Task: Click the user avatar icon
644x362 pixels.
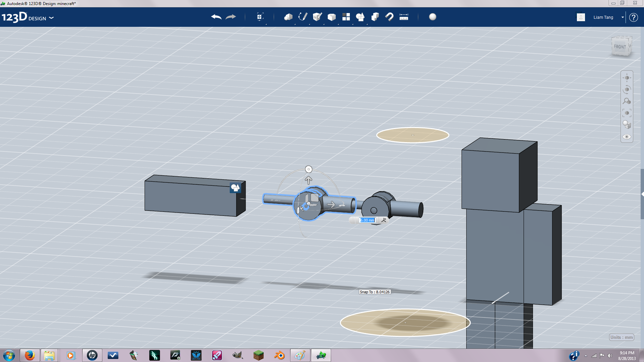Action: (581, 17)
